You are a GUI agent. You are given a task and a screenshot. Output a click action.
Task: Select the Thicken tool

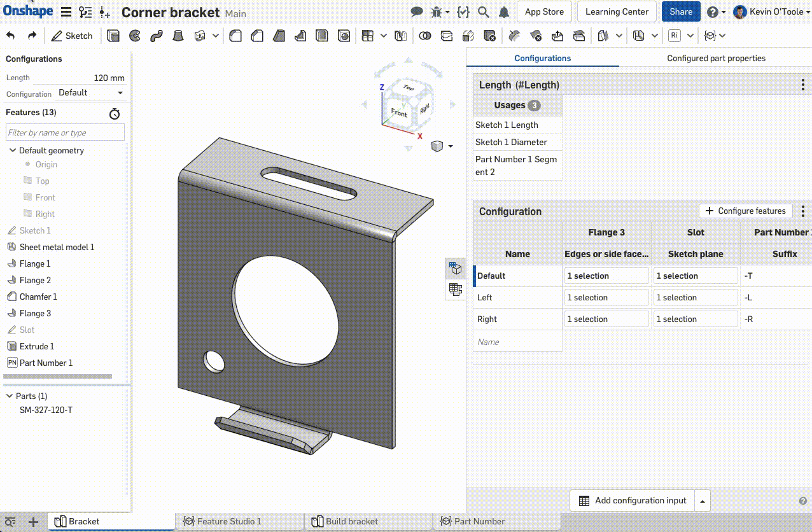coord(200,36)
